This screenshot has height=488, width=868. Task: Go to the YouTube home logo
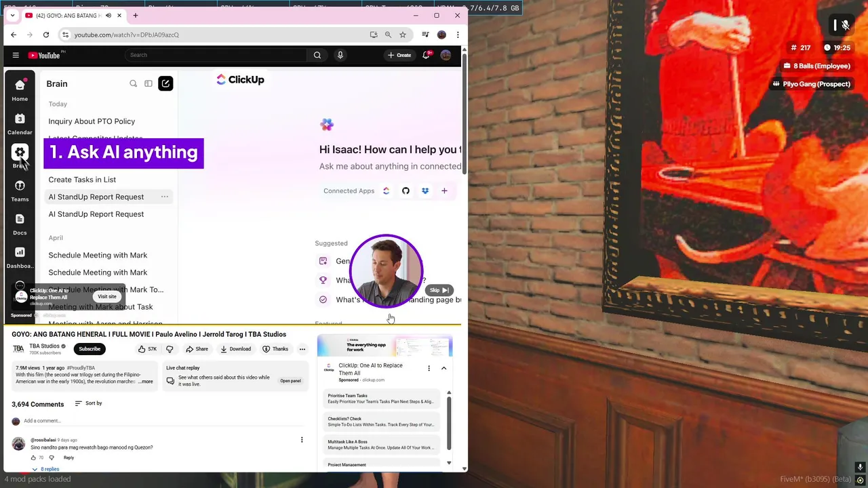44,55
